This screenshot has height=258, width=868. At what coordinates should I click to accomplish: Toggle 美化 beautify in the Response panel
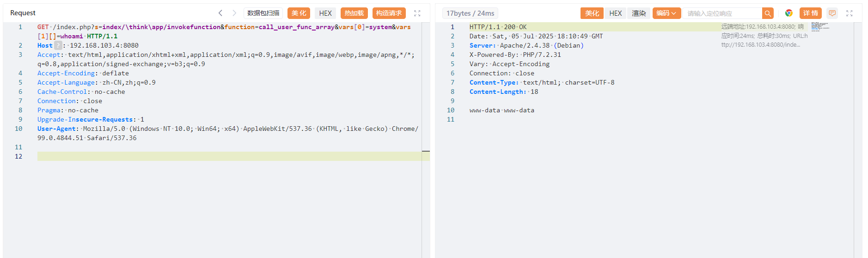pyautogui.click(x=592, y=13)
